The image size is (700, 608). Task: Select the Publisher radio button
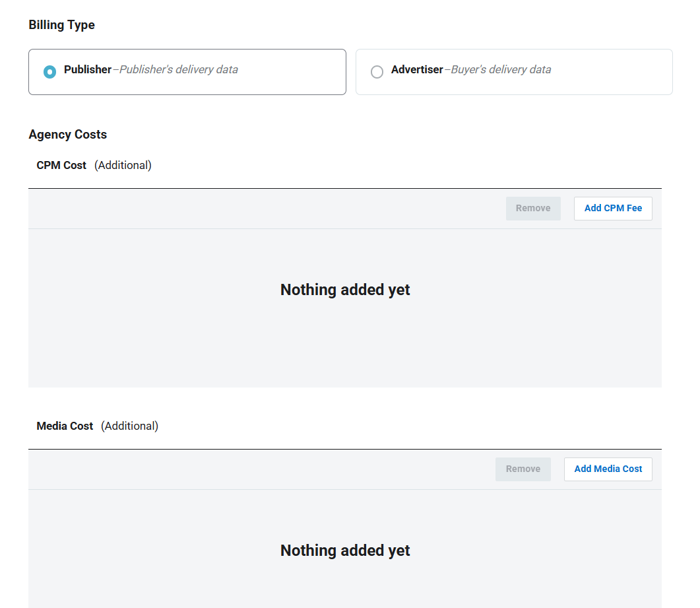(49, 71)
